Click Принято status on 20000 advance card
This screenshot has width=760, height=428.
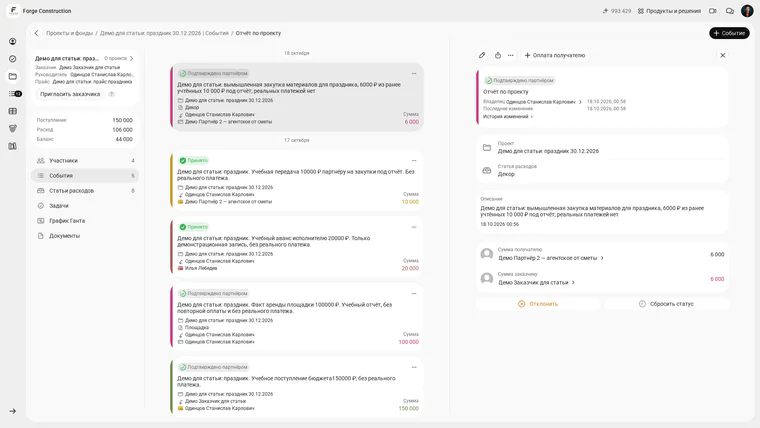(x=193, y=227)
